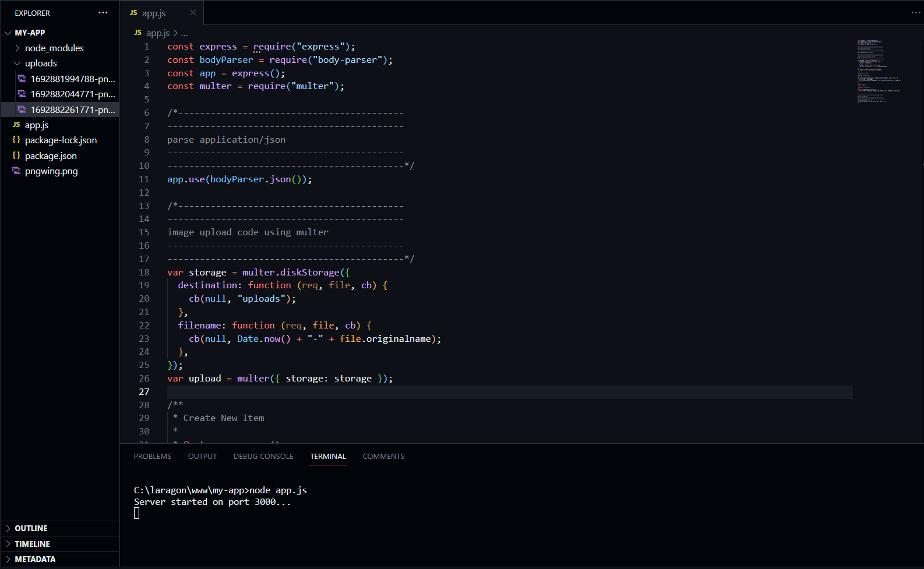Select the app.js editor tab

coord(162,13)
